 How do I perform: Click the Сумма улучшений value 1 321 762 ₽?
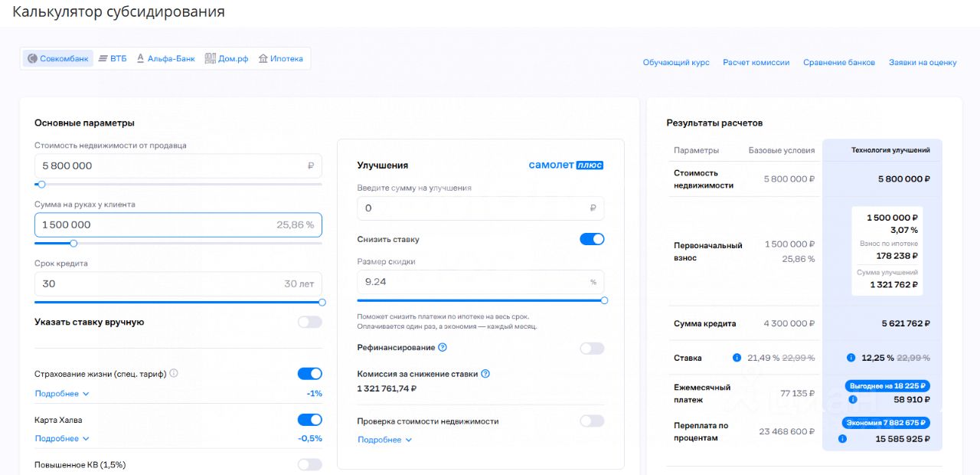tap(893, 284)
